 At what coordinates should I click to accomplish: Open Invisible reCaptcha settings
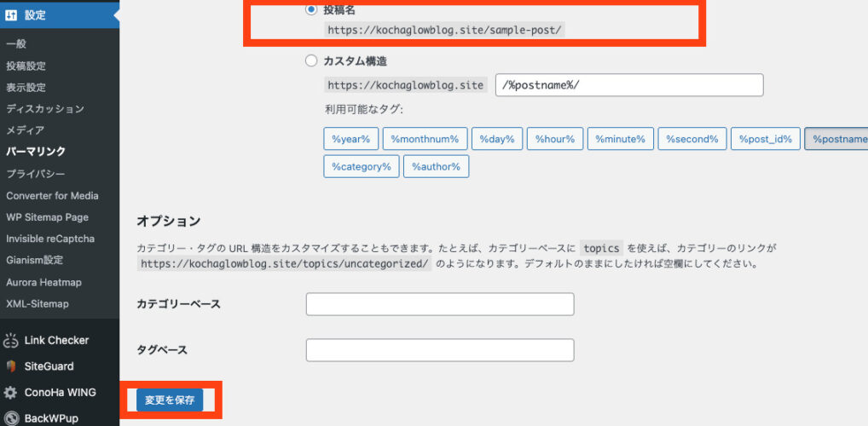click(x=50, y=239)
